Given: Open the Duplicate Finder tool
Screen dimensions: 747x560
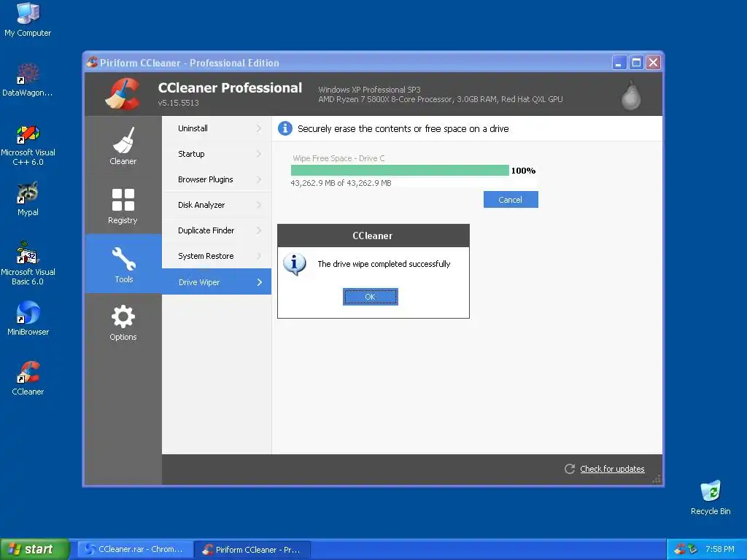Looking at the screenshot, I should coord(217,230).
